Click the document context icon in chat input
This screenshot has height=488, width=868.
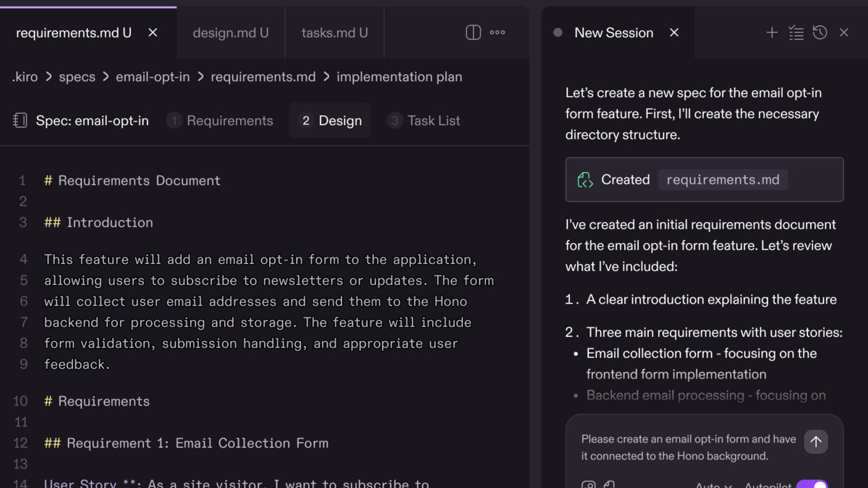[610, 484]
